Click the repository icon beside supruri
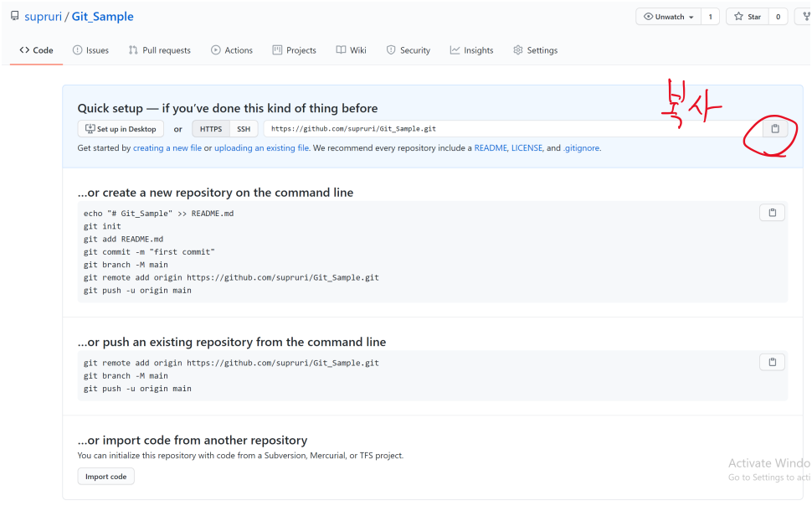The height and width of the screenshot is (511, 812). 14,16
